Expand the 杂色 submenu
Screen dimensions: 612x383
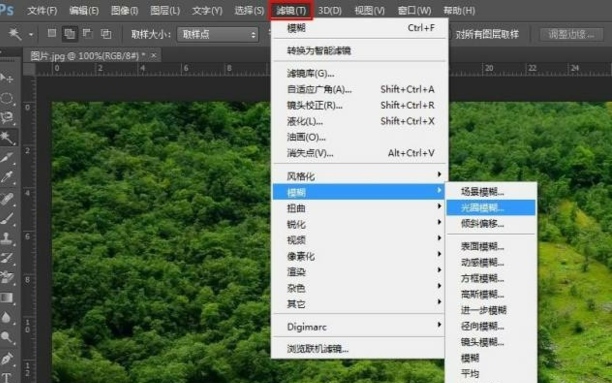(x=359, y=288)
